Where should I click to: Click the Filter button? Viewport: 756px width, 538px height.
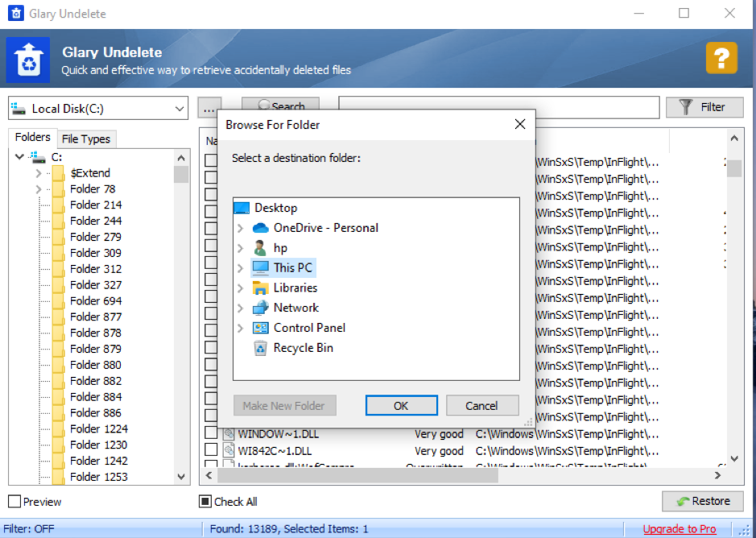pyautogui.click(x=704, y=107)
